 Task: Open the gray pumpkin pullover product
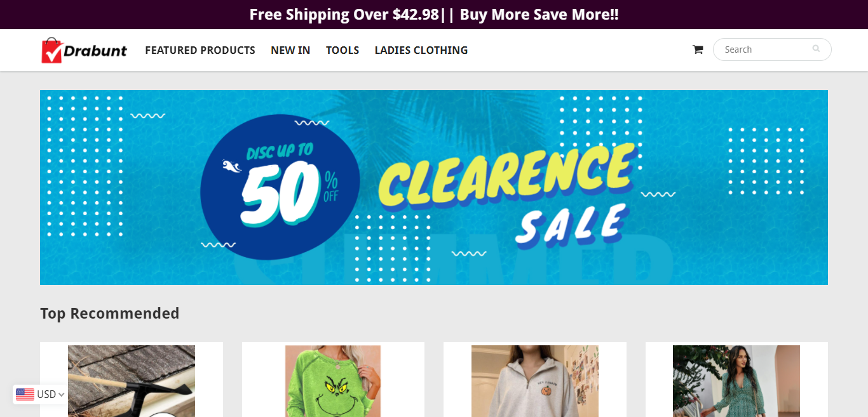(535, 381)
